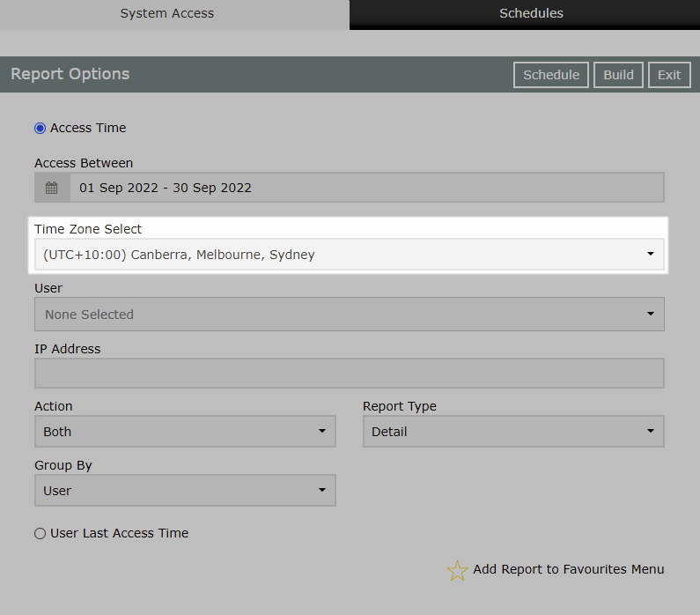Open the Time Zone Select dropdown
This screenshot has height=615, width=700.
(350, 254)
